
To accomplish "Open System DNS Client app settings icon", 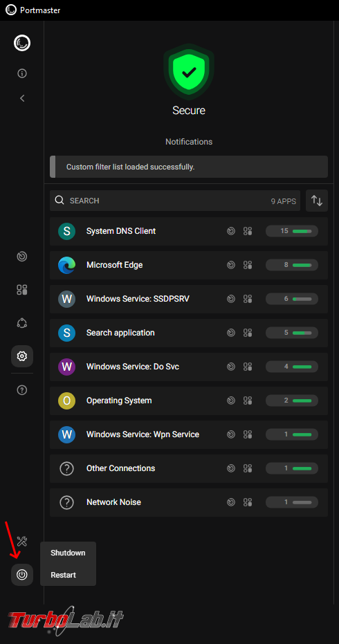I will click(248, 231).
